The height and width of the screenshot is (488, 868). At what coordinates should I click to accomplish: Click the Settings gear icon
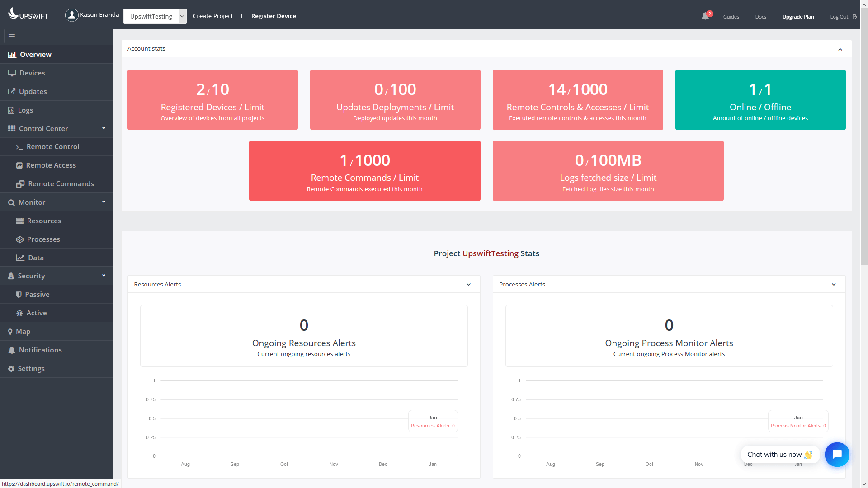(x=11, y=369)
